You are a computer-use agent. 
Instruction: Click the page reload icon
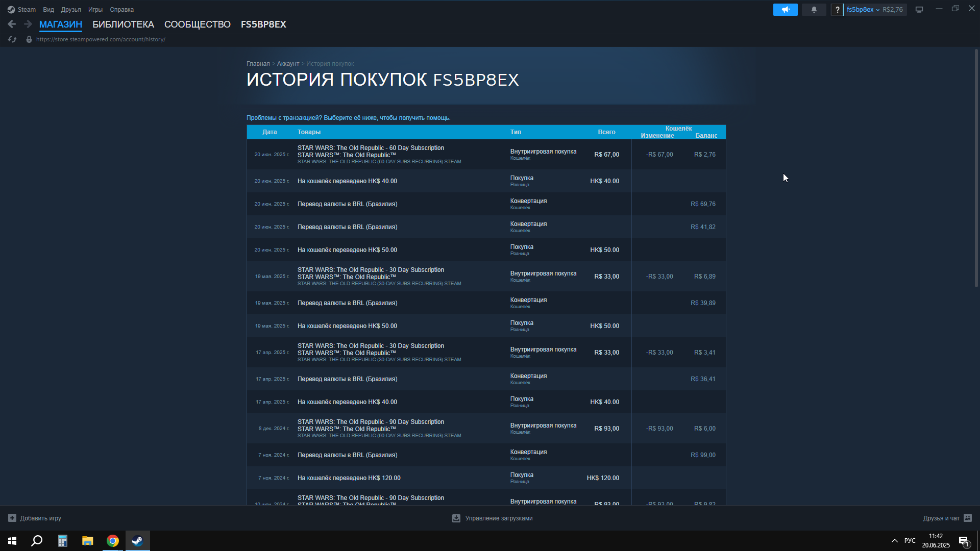coord(12,39)
